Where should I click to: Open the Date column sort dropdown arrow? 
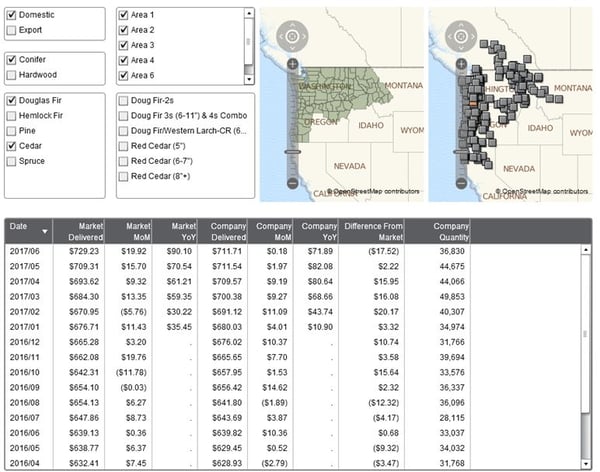coord(45,232)
